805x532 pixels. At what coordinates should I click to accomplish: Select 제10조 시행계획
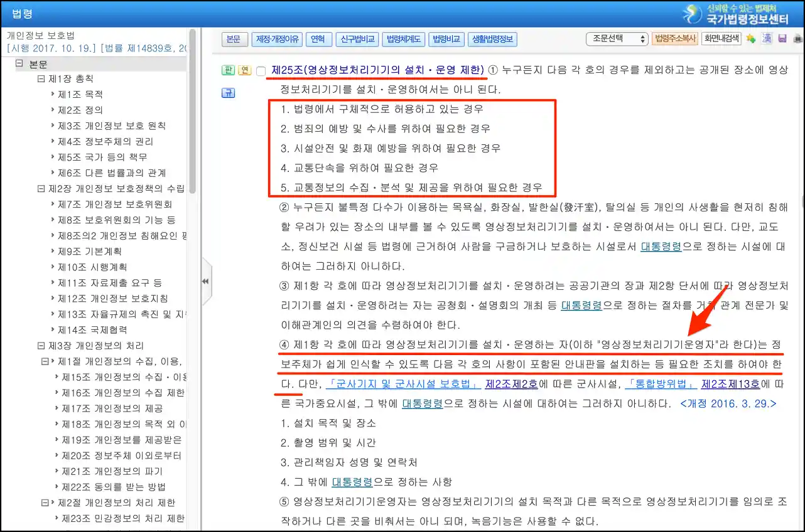pos(93,267)
